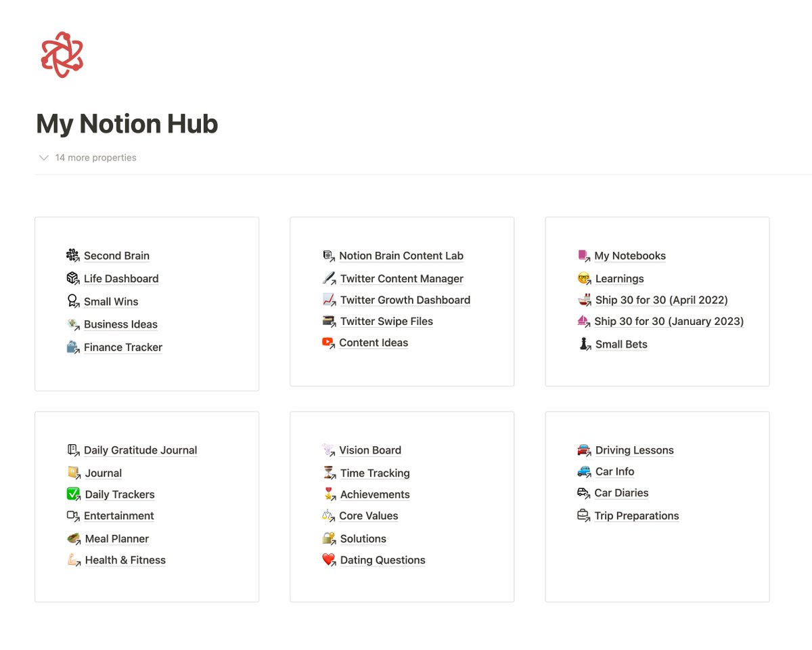Open Twitter Content Manager page
Image resolution: width=812 pixels, height=650 pixels.
(402, 279)
